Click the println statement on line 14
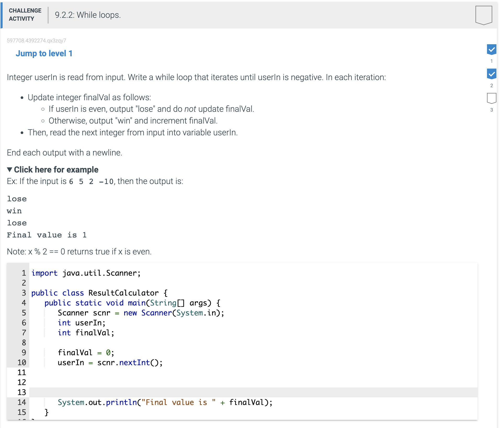This screenshot has width=504, height=428. click(165, 402)
